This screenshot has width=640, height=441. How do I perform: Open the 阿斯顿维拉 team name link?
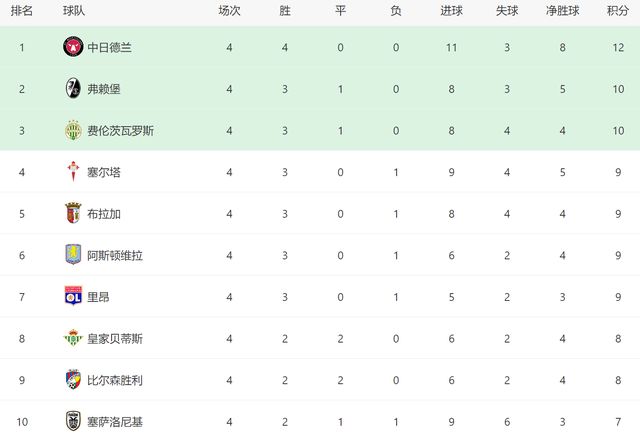coord(114,255)
